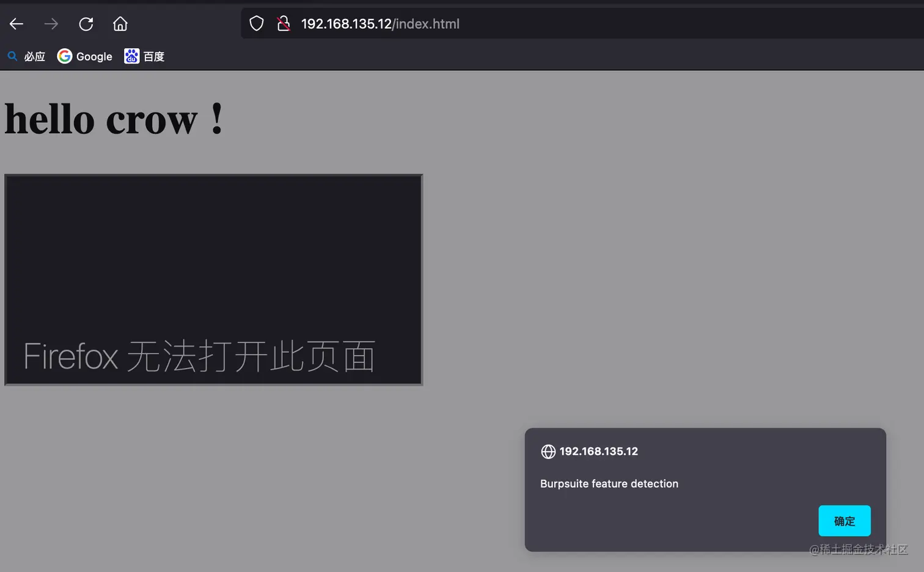Click the browser back arrow
The image size is (924, 572).
coord(16,24)
